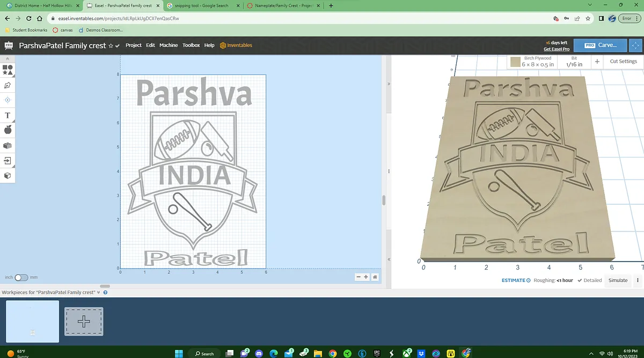The width and height of the screenshot is (644, 358).
Task: Click the Import file icon
Action: 8,160
